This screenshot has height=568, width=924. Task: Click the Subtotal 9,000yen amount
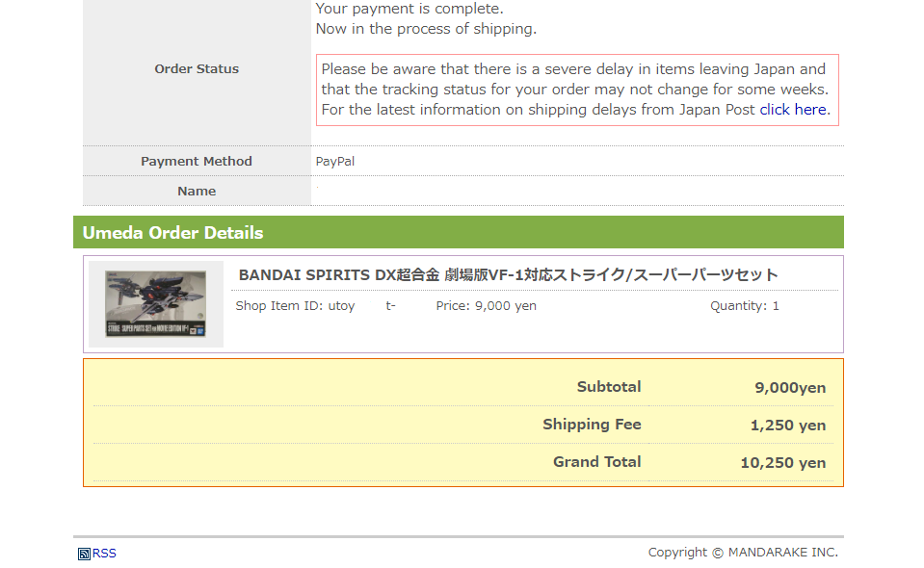pos(790,387)
